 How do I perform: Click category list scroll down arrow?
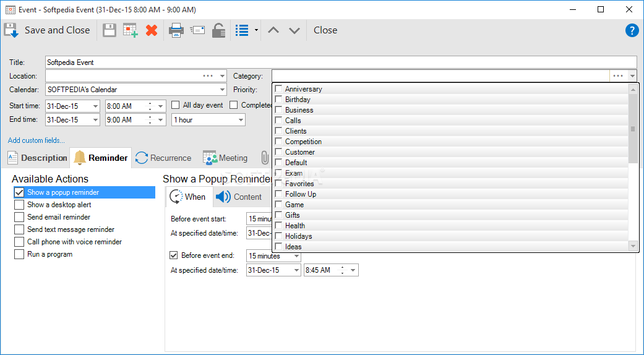pos(633,246)
